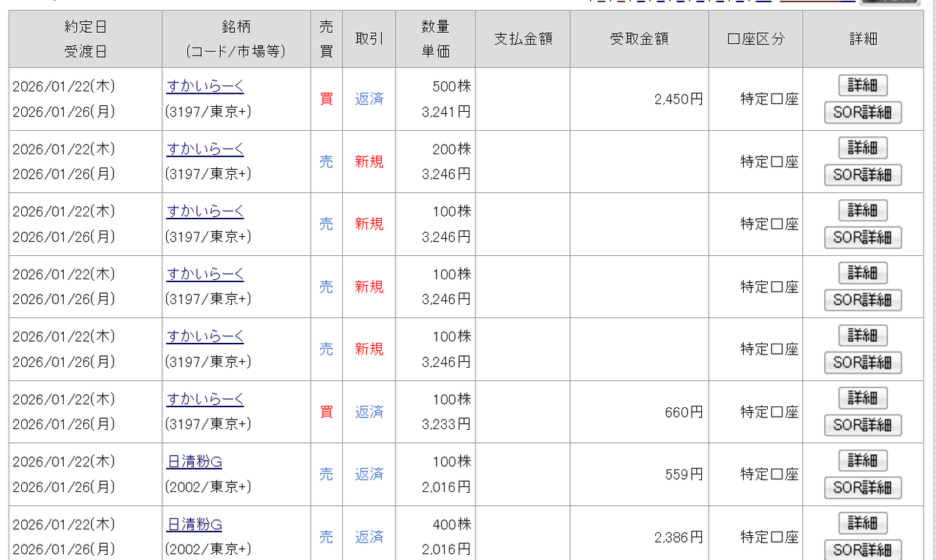The image size is (936, 560).
Task: Open SOR詳細 in the third 100株 新規 row
Action: (x=862, y=362)
